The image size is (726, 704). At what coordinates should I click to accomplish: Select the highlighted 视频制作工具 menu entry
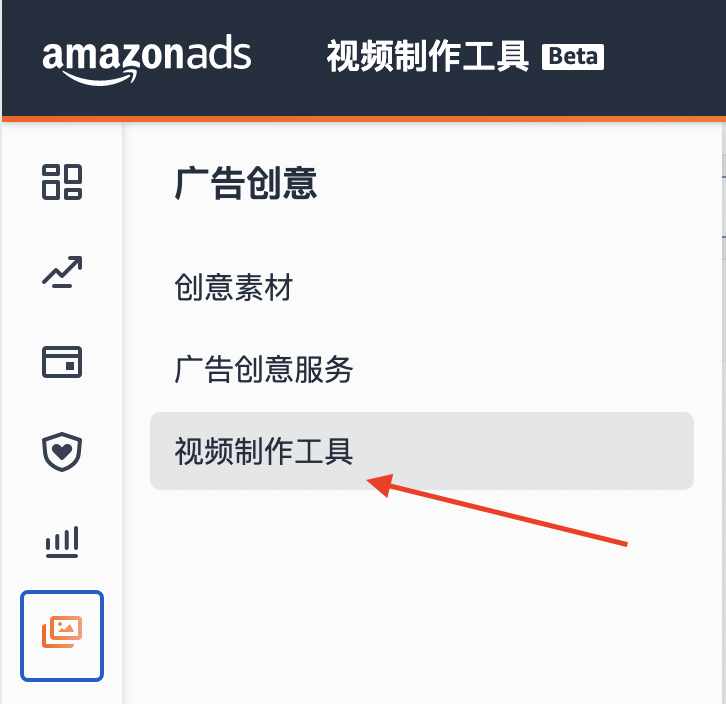(x=422, y=451)
